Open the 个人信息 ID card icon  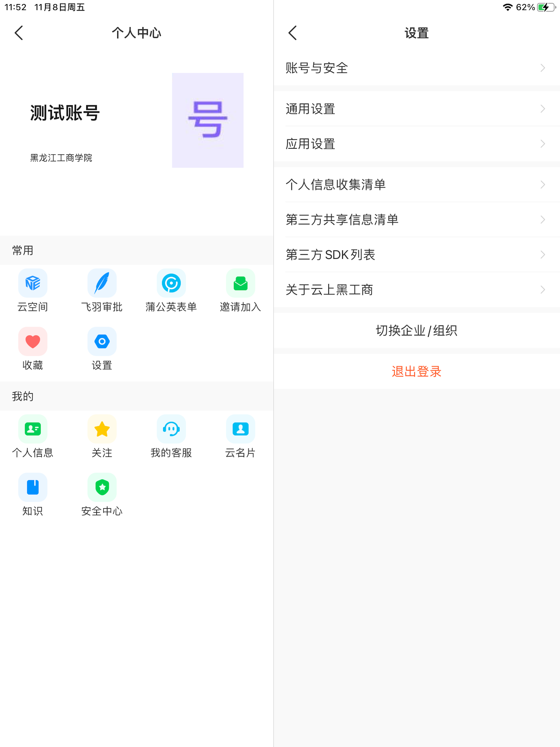point(33,429)
